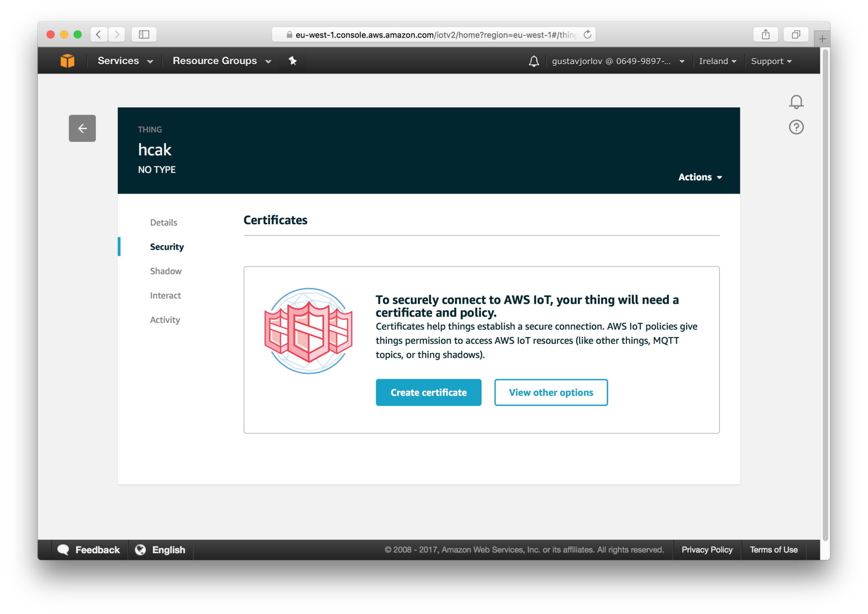Select the Security tab
Viewport: 868px width, 614px height.
pos(167,247)
